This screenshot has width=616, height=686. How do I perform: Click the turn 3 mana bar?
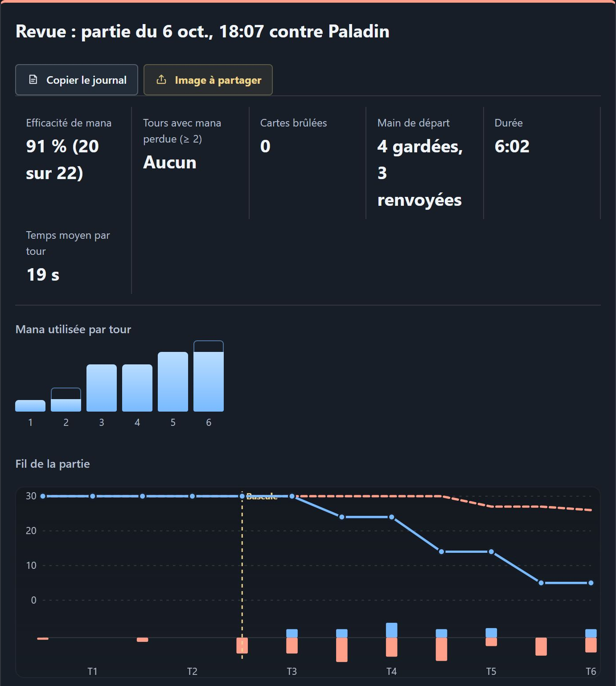(x=102, y=388)
